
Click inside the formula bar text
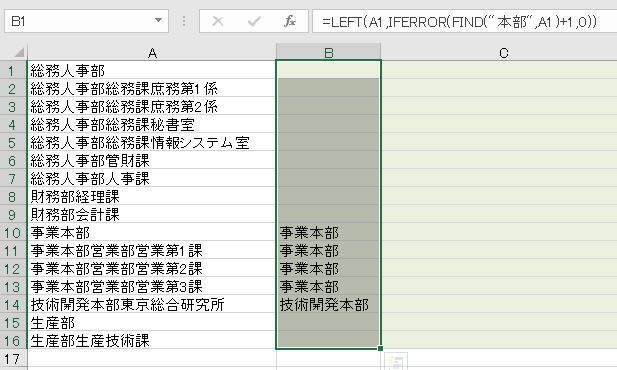click(459, 21)
